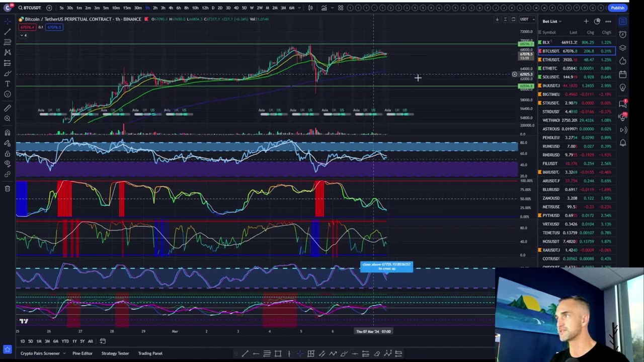The width and height of the screenshot is (644, 362).
Task: Select the 1D date range
Action: pyautogui.click(x=22, y=341)
